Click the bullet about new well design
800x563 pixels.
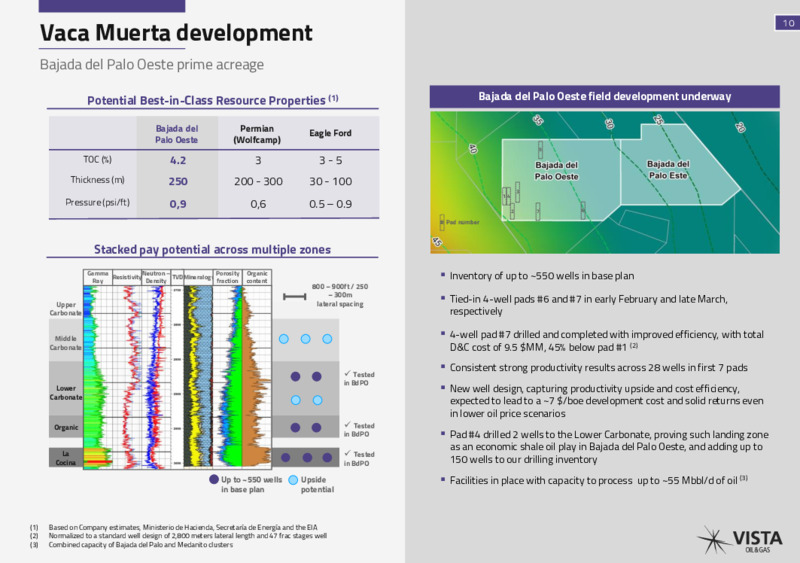click(x=607, y=401)
